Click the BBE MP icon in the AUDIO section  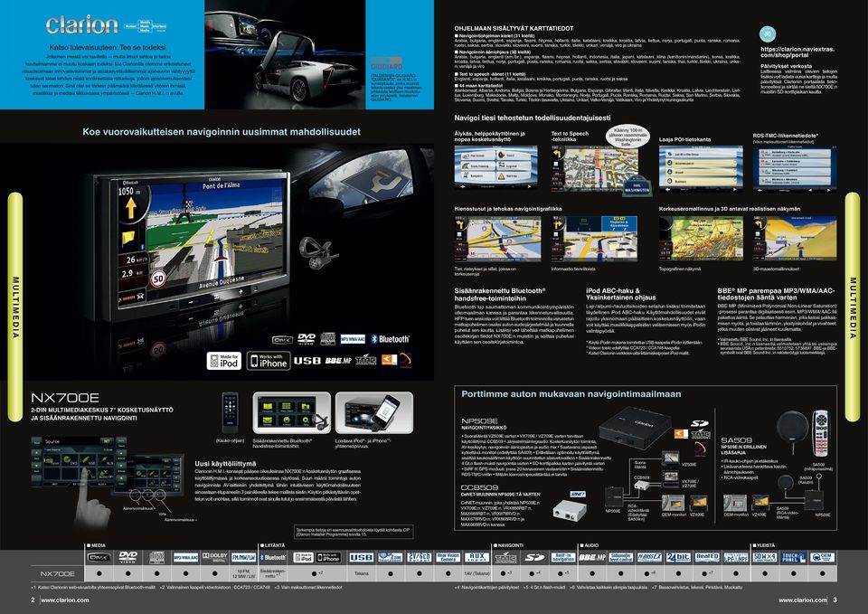[x=592, y=558]
